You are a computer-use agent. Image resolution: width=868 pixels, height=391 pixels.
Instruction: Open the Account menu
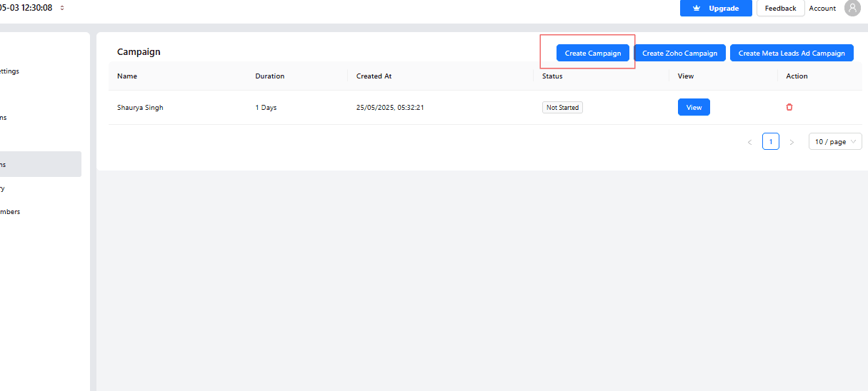click(822, 9)
